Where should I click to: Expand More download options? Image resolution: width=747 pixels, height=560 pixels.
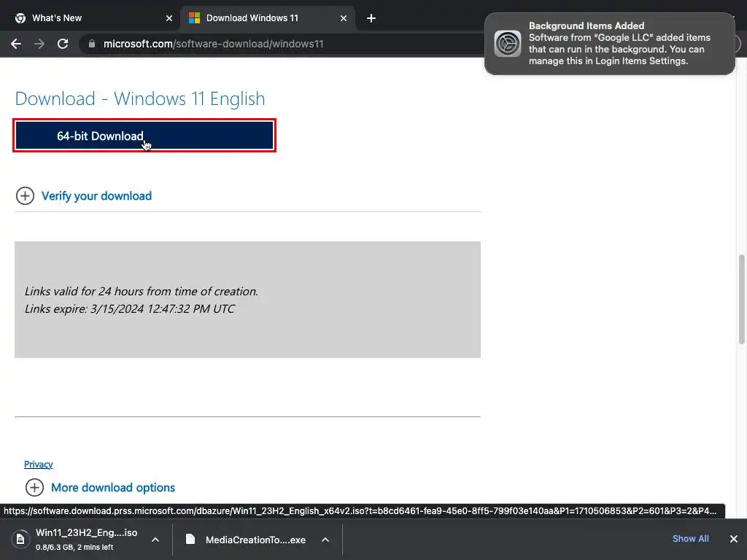(x=113, y=488)
